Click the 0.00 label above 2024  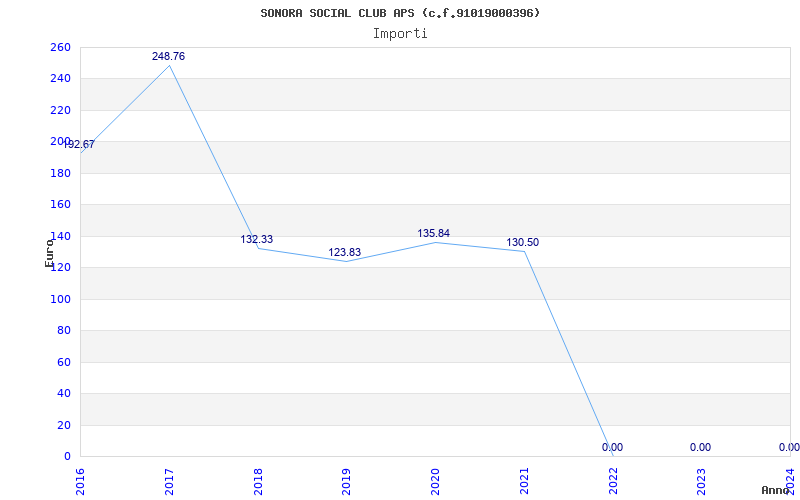[789, 447]
